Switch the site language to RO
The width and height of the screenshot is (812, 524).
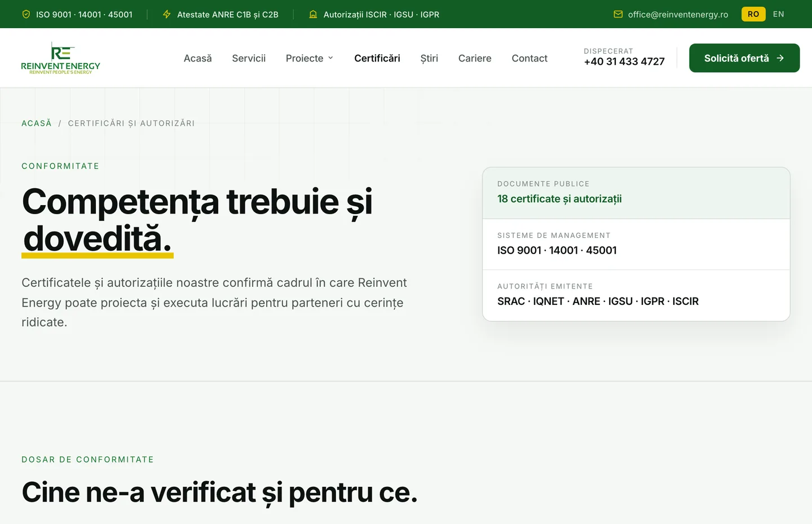(753, 14)
